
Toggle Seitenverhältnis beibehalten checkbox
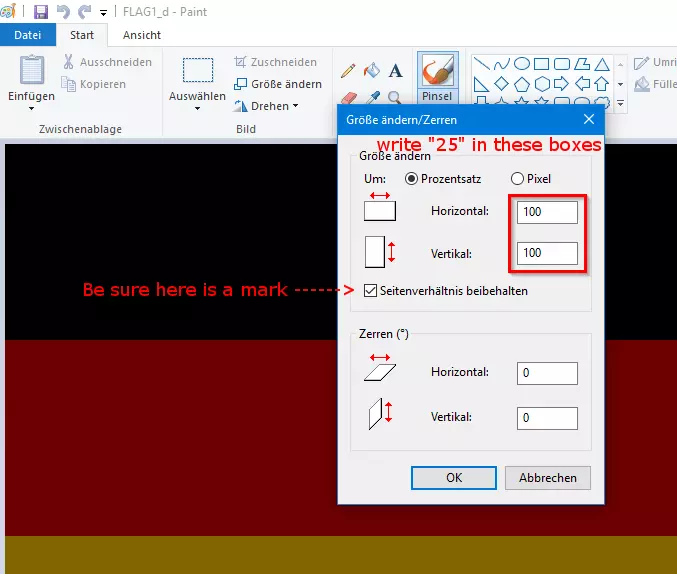[370, 290]
